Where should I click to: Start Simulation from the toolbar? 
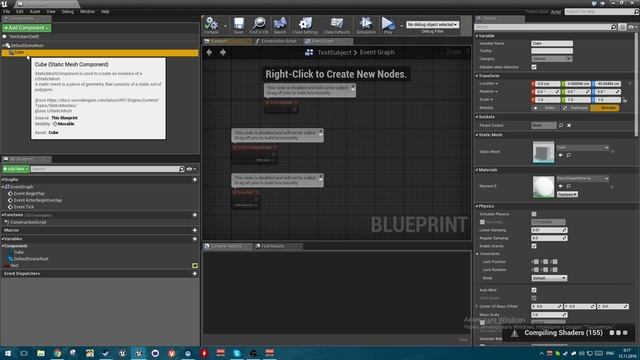click(366, 25)
